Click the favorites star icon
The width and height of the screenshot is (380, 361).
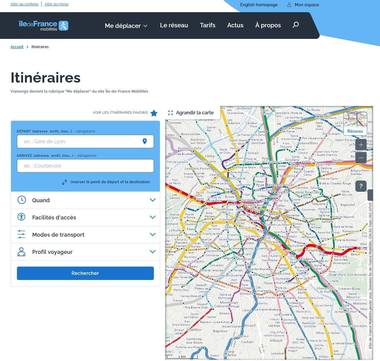[154, 113]
